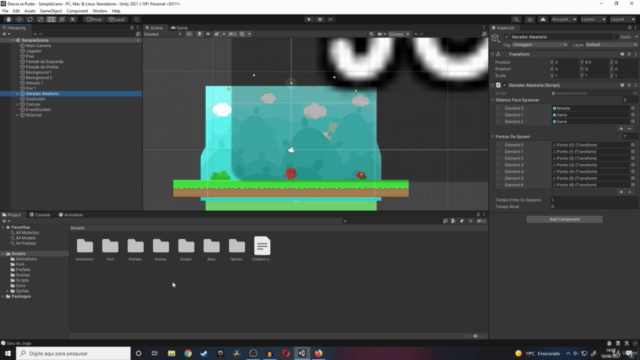Toggle Gerador Aleatorio script enabled checkbox

coord(504,85)
